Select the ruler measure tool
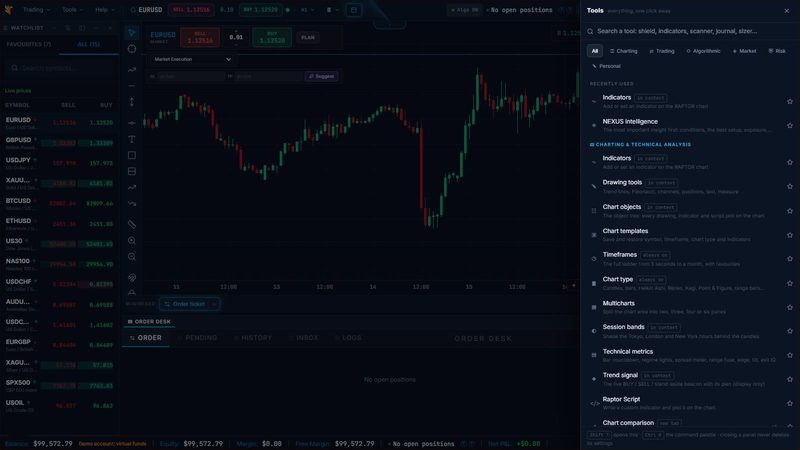 [132, 224]
